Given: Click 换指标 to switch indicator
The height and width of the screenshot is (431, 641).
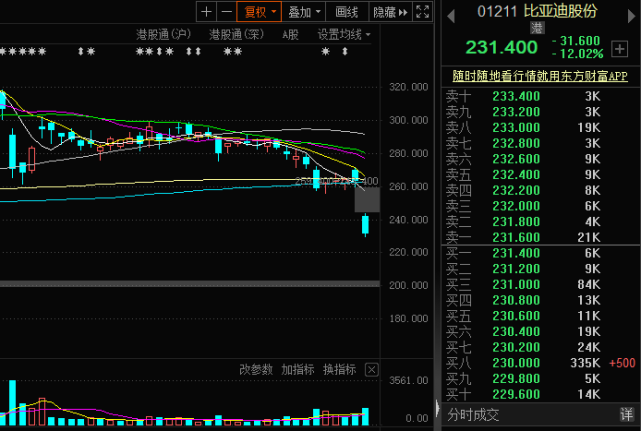Looking at the screenshot, I should pyautogui.click(x=339, y=369).
